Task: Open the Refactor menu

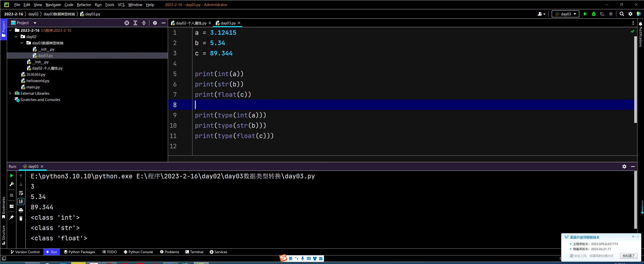Action: point(84,5)
